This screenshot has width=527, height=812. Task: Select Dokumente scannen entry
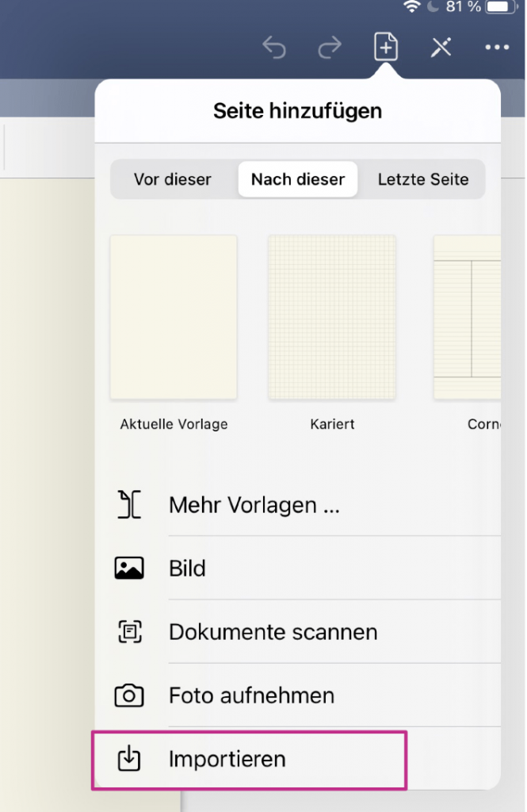click(x=298, y=632)
